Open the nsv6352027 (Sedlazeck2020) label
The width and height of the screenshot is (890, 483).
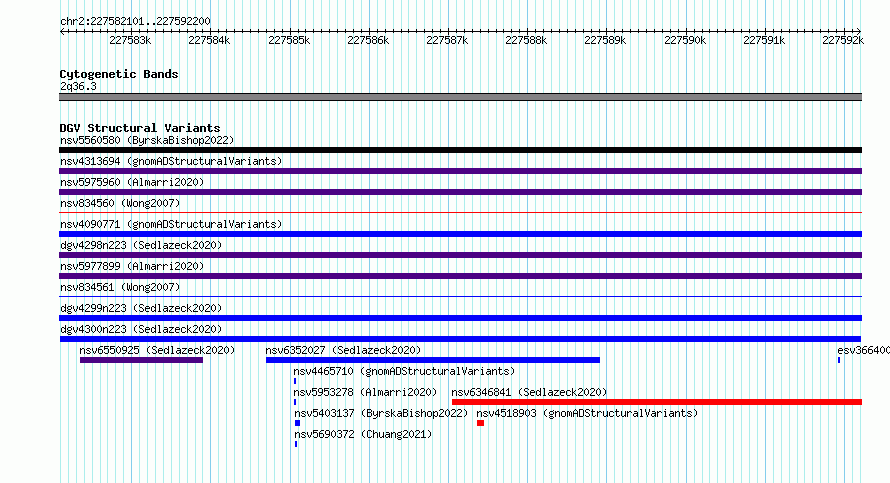343,350
